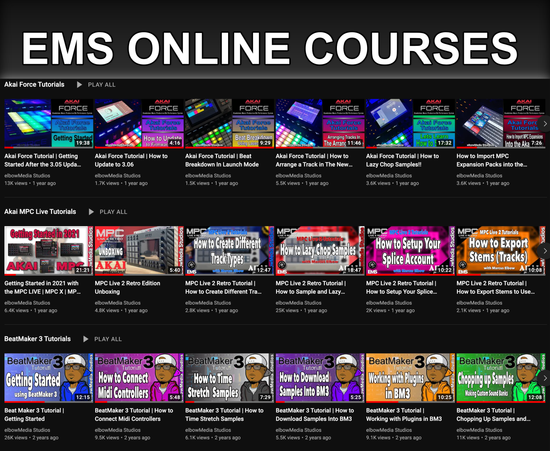The width and height of the screenshot is (550, 451).
Task: Open the How to Connect Midi Controllers thumbnail
Action: coord(139,378)
